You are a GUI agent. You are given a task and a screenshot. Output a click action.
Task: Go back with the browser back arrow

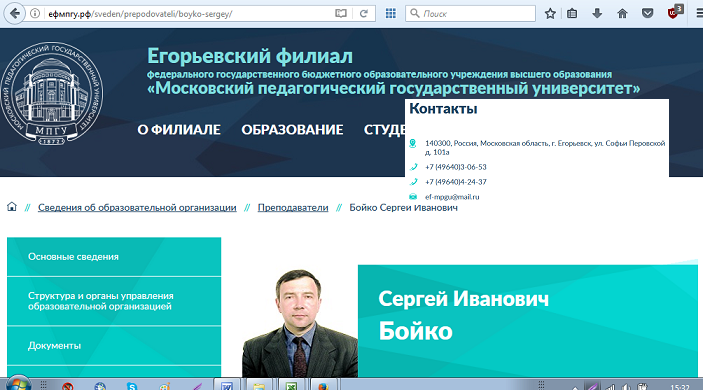click(x=15, y=13)
